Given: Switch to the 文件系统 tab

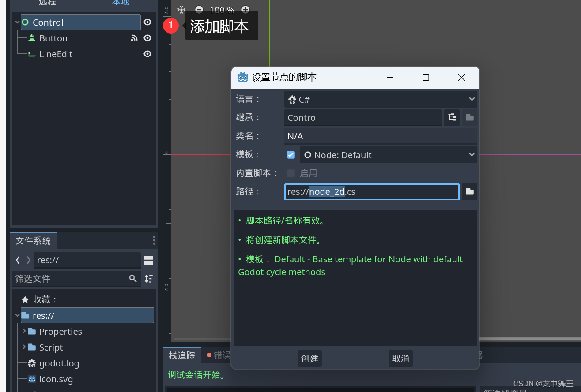Looking at the screenshot, I should pos(34,241).
